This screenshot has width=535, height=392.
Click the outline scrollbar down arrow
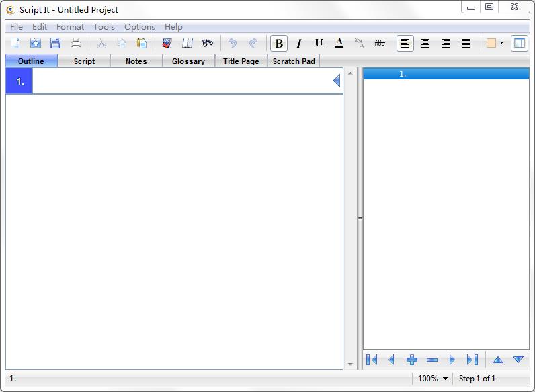pos(350,364)
